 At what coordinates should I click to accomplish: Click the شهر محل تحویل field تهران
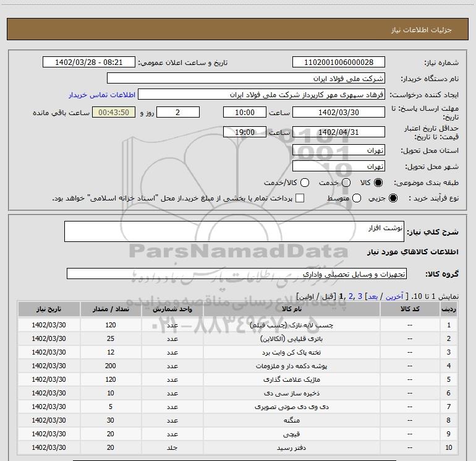tap(339, 166)
